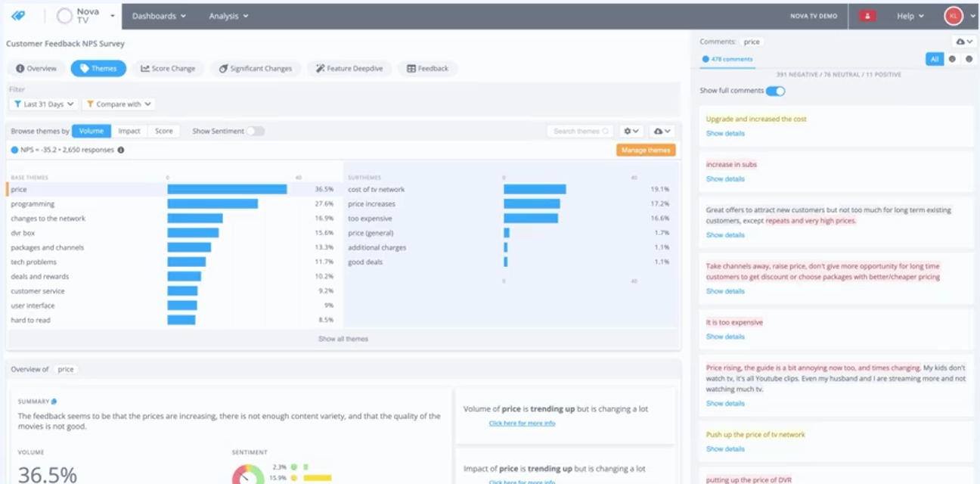Image resolution: width=980 pixels, height=484 pixels.
Task: Click the KL user avatar
Action: pos(953,15)
